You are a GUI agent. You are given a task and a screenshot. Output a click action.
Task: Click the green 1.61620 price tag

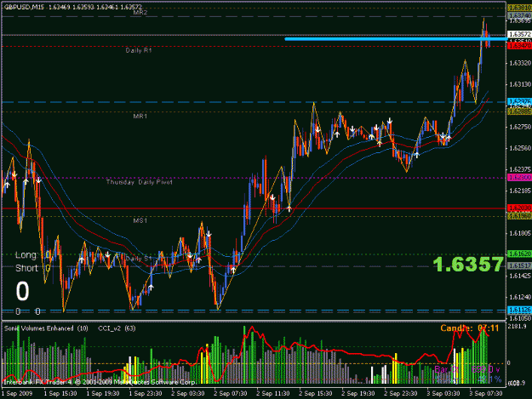pos(519,254)
